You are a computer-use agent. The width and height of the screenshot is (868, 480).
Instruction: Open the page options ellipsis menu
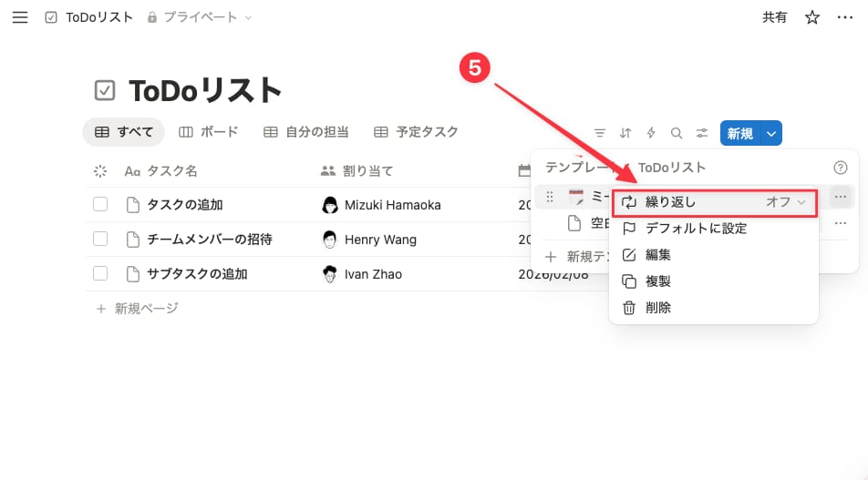844,17
